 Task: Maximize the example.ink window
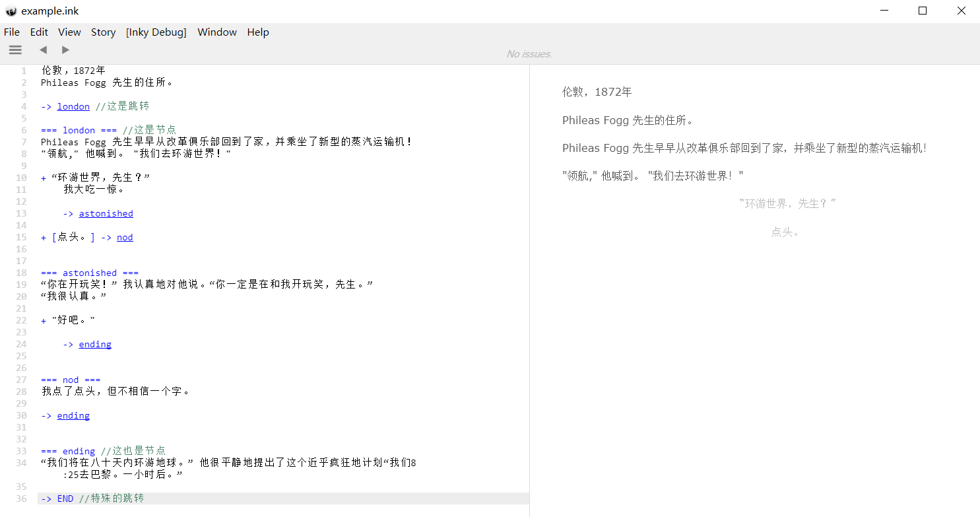pyautogui.click(x=923, y=11)
